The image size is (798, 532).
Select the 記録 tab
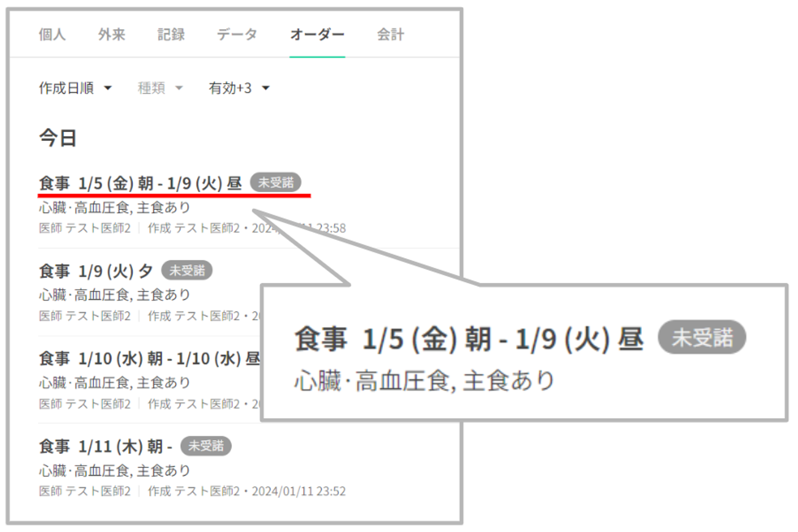point(171,35)
